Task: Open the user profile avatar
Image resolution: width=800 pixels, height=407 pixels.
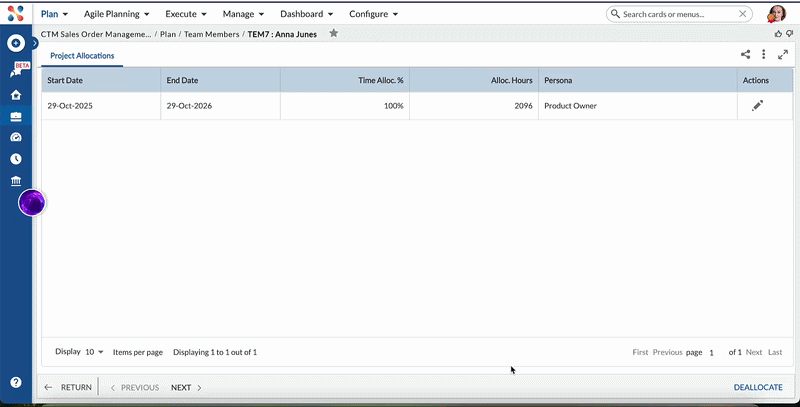Action: click(x=777, y=14)
